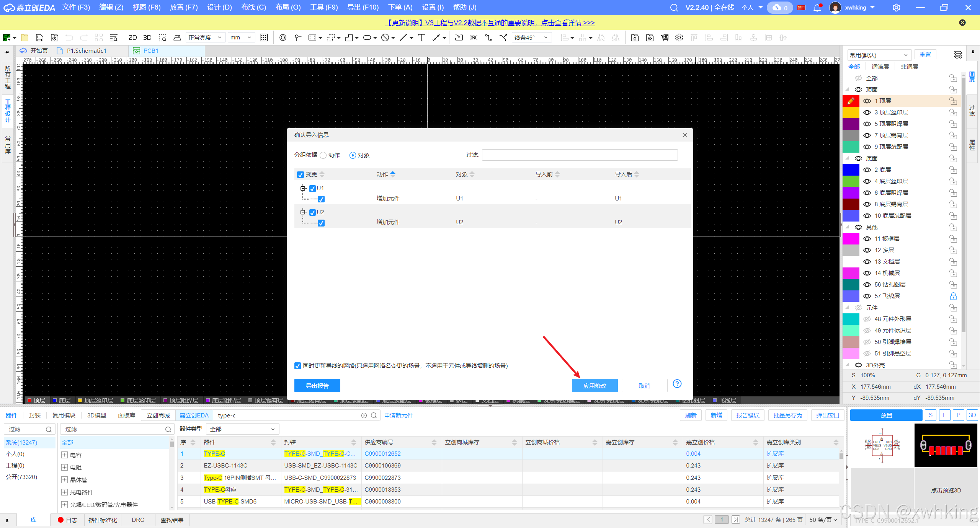The width and height of the screenshot is (980, 528).
Task: Select the Text tool icon
Action: [421, 37]
